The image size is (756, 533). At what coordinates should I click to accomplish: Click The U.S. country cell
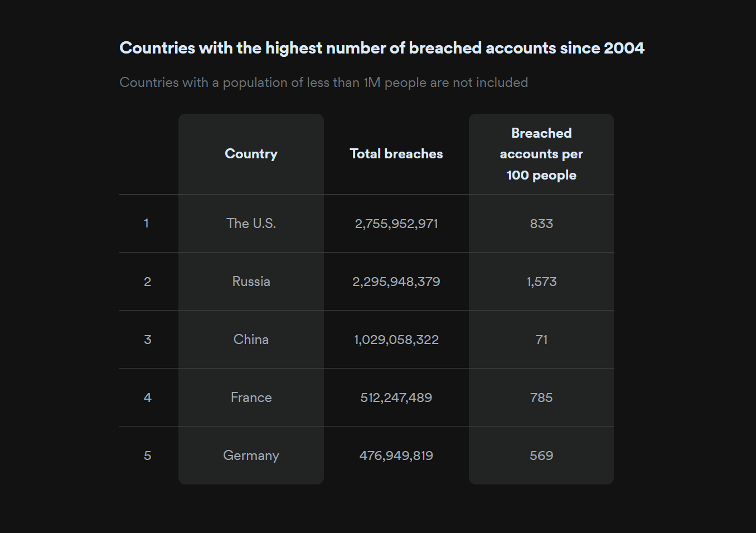click(x=251, y=224)
